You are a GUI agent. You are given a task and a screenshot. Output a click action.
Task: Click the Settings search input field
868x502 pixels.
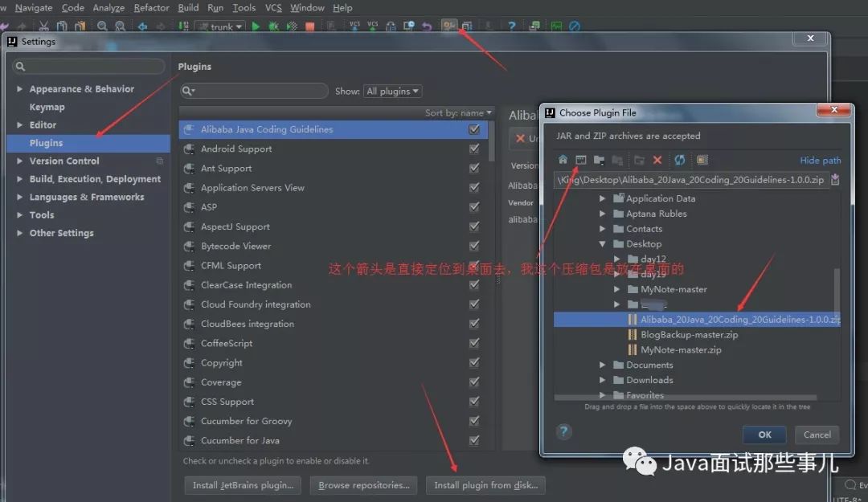point(88,67)
